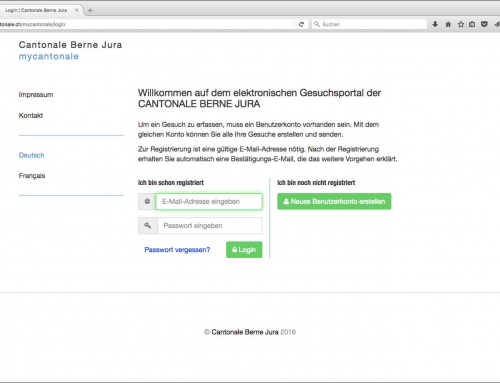Click the browser URL address field

tap(147, 24)
